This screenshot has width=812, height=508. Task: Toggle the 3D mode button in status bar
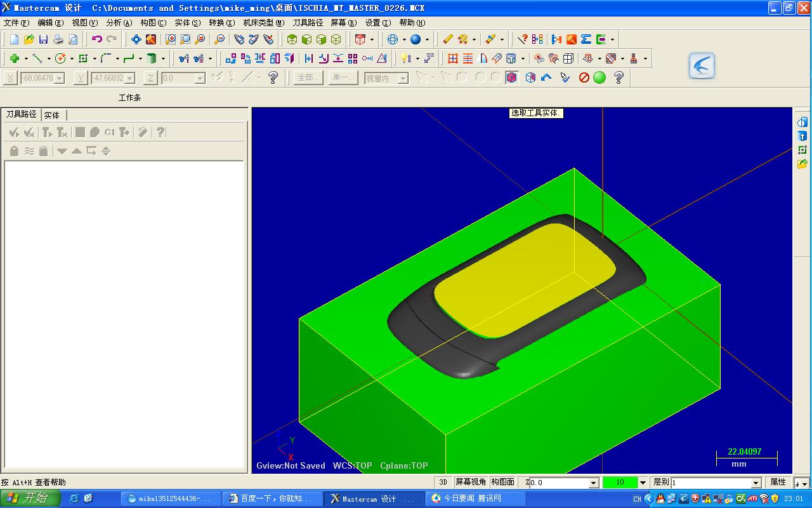click(443, 483)
